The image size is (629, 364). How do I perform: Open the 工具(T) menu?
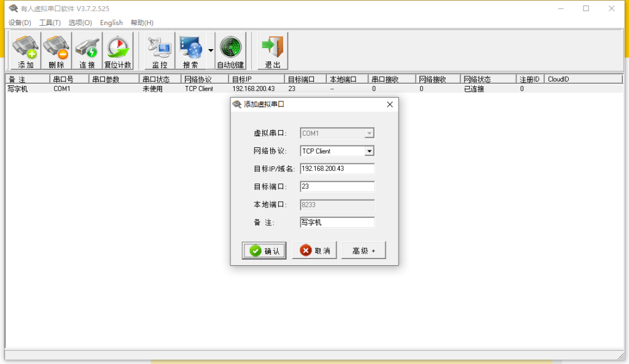[50, 23]
